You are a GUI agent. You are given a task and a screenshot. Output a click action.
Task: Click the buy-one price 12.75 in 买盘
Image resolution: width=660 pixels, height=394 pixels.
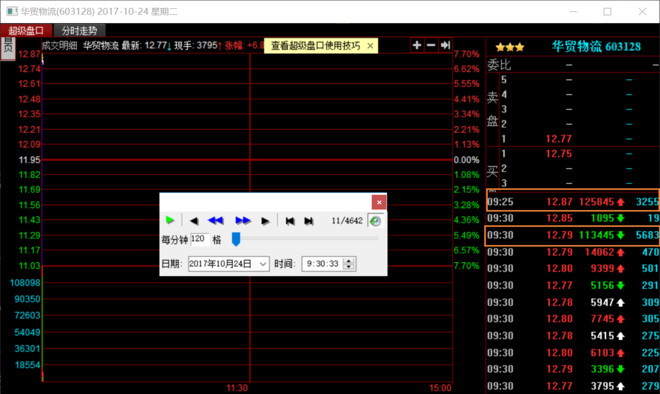coord(559,154)
